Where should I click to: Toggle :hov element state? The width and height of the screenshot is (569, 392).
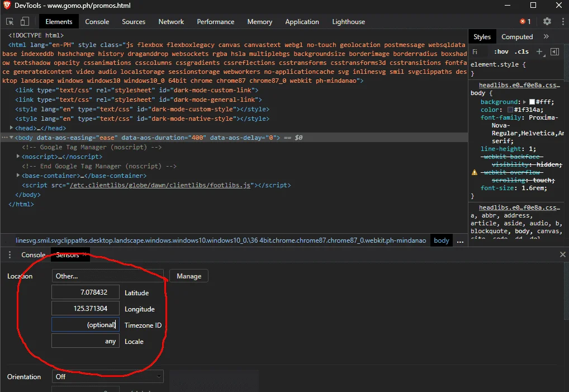click(501, 51)
